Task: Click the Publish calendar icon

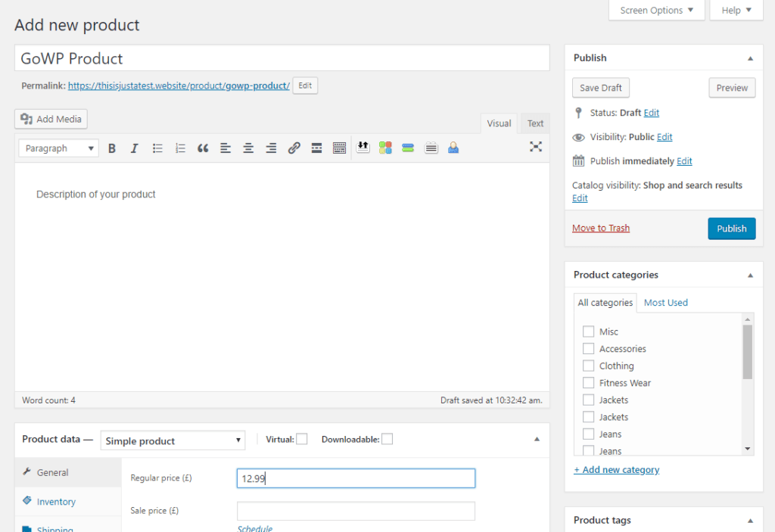Action: click(578, 160)
